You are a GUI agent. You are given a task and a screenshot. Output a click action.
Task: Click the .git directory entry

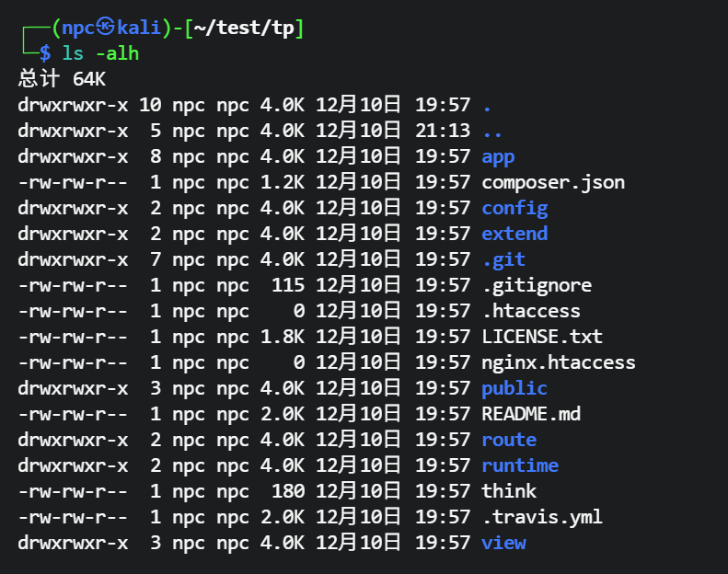tap(503, 259)
